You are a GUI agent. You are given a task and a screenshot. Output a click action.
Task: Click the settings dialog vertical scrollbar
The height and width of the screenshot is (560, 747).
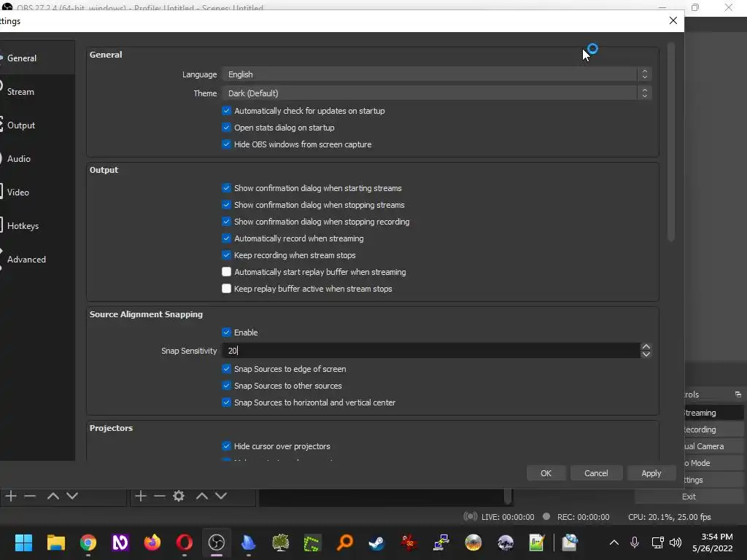click(x=671, y=143)
